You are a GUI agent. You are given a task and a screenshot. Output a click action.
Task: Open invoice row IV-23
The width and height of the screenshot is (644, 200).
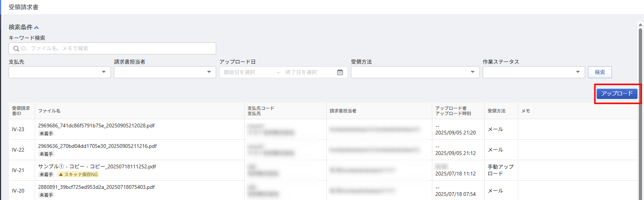tap(18, 129)
